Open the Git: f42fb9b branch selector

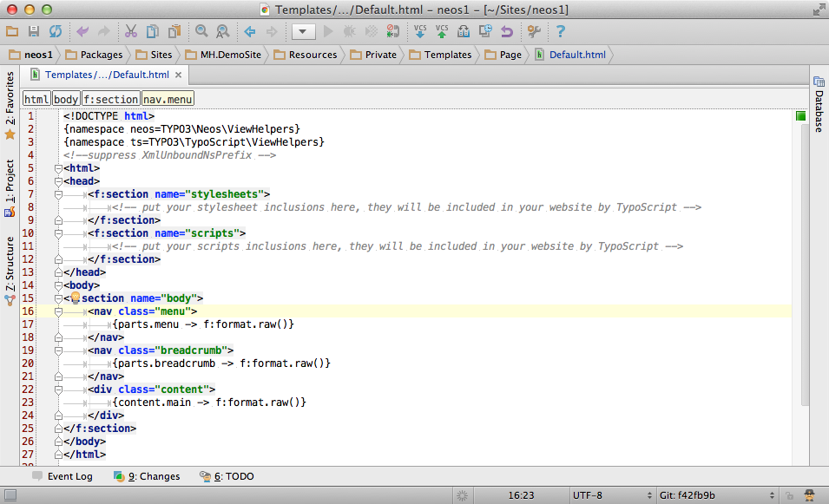[717, 495]
